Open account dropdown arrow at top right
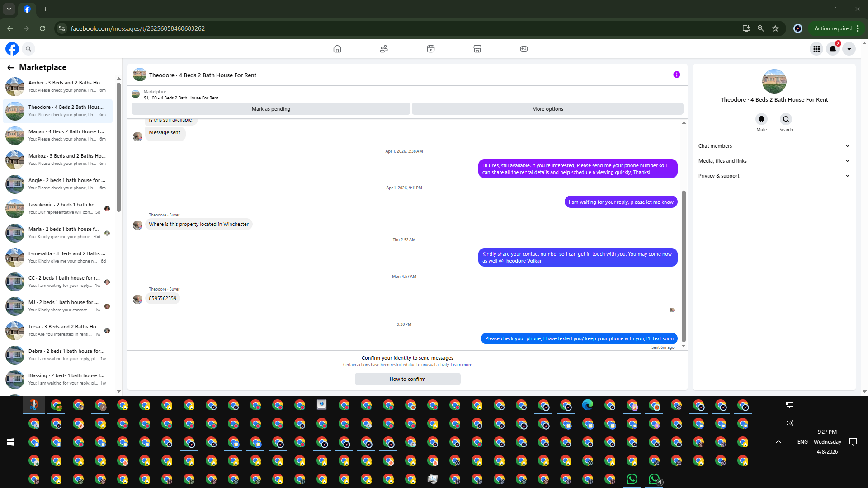Viewport: 868px width, 488px height. [x=849, y=49]
